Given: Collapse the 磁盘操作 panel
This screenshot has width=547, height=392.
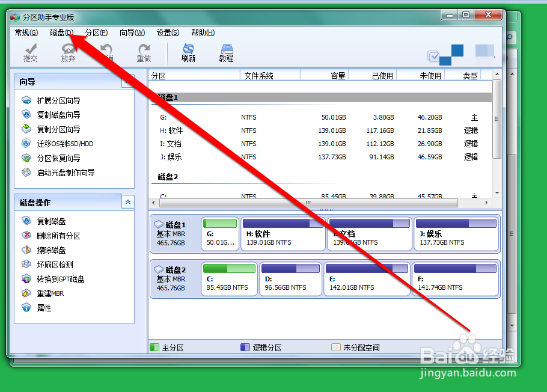Looking at the screenshot, I should pos(127,202).
